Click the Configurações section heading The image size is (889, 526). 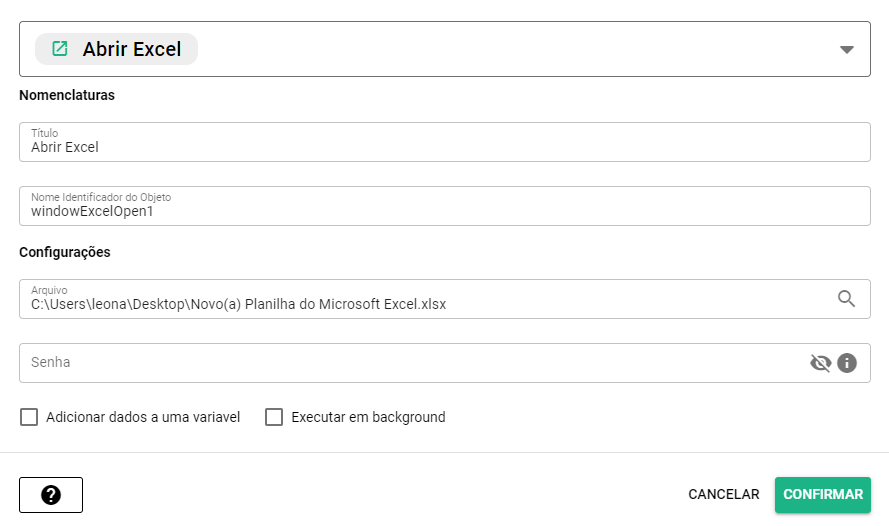[x=65, y=252]
